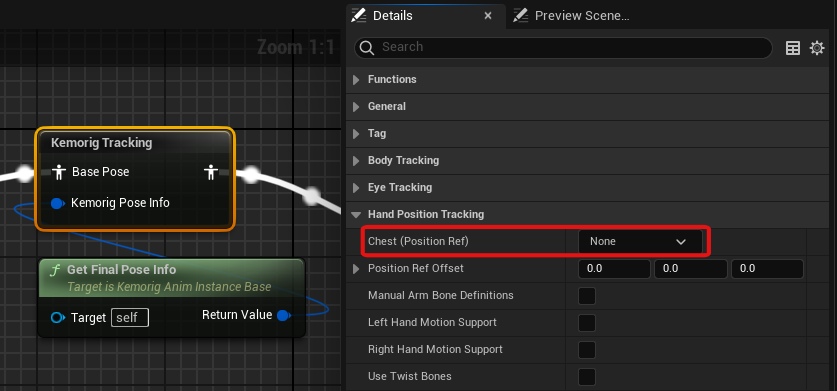Screen dimensions: 837x391
Task: Tick the Use Twist Bones checkbox
Action: click(587, 377)
